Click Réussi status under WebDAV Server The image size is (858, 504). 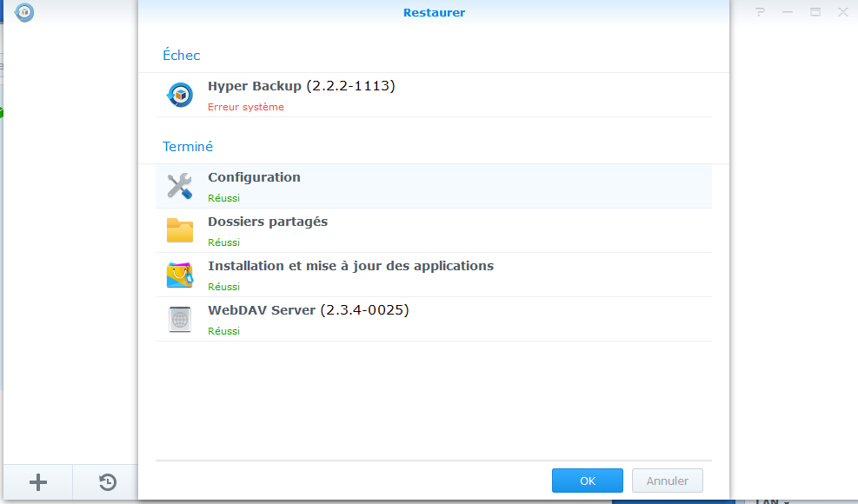click(x=223, y=331)
